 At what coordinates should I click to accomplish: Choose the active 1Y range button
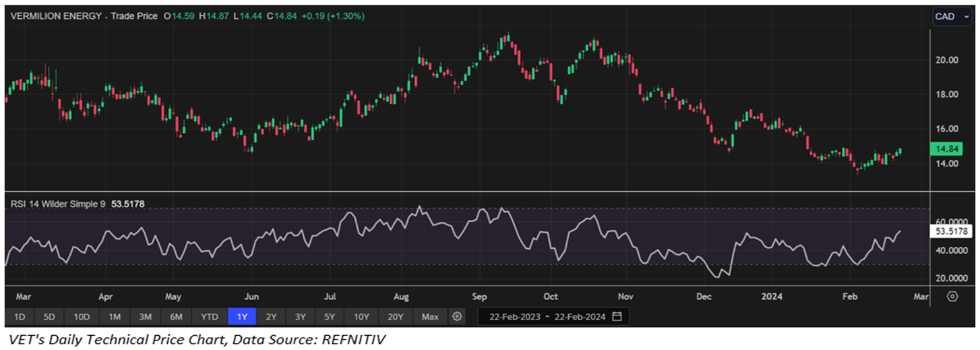pyautogui.click(x=241, y=316)
